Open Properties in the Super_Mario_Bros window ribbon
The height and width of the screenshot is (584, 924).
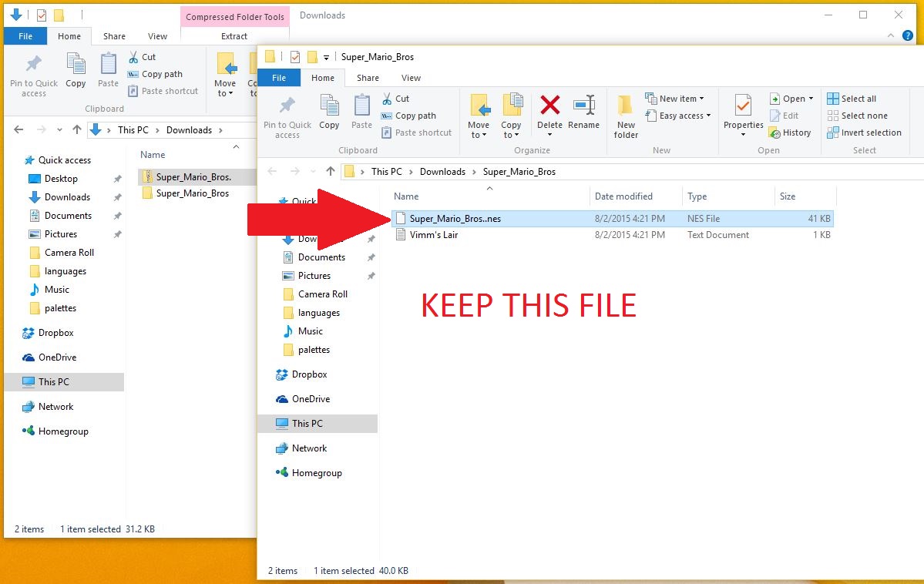[x=743, y=115]
